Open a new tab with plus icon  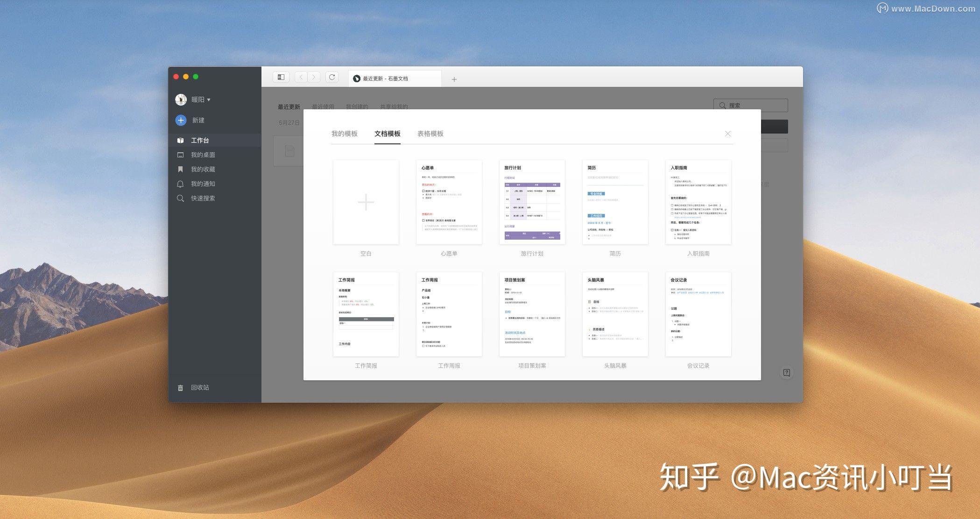pos(454,79)
